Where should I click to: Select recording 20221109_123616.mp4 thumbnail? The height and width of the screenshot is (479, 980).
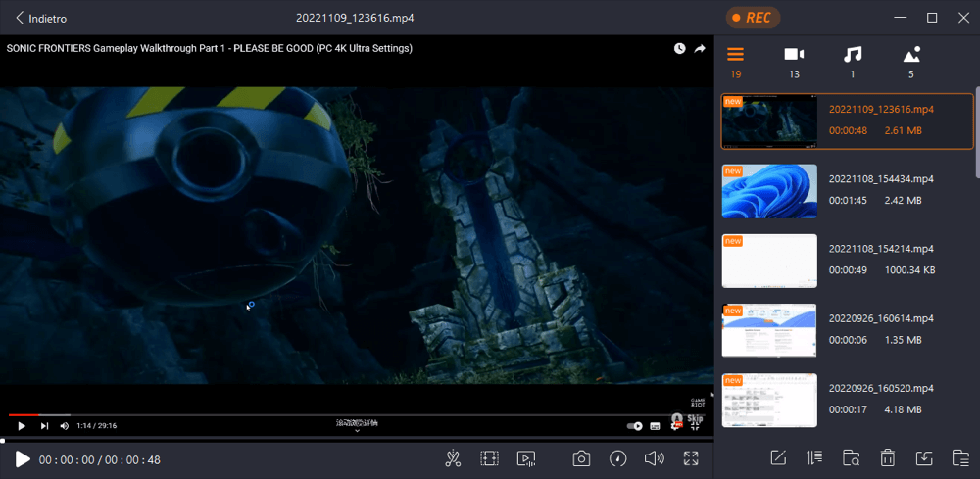pos(769,121)
